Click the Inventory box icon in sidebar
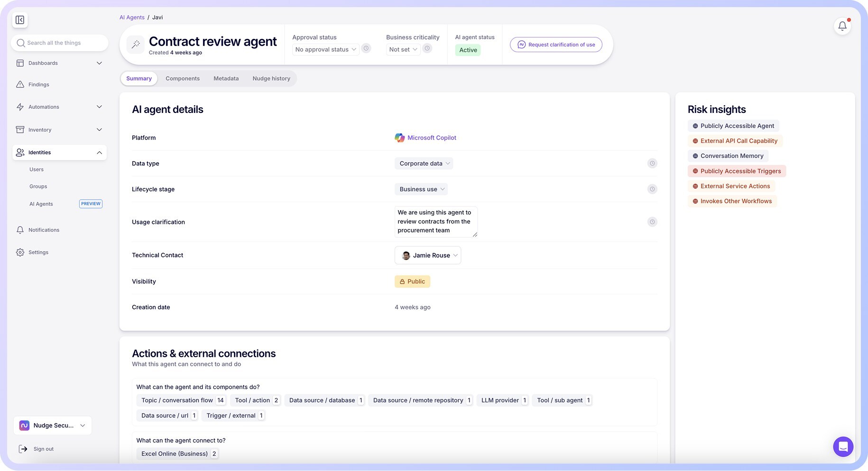Screen dimensions: 868x471 coord(20,129)
